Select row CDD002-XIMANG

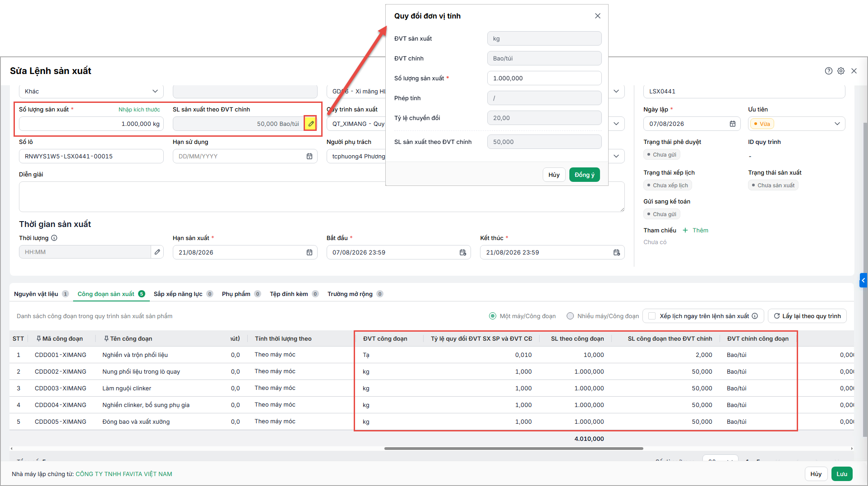point(431,371)
